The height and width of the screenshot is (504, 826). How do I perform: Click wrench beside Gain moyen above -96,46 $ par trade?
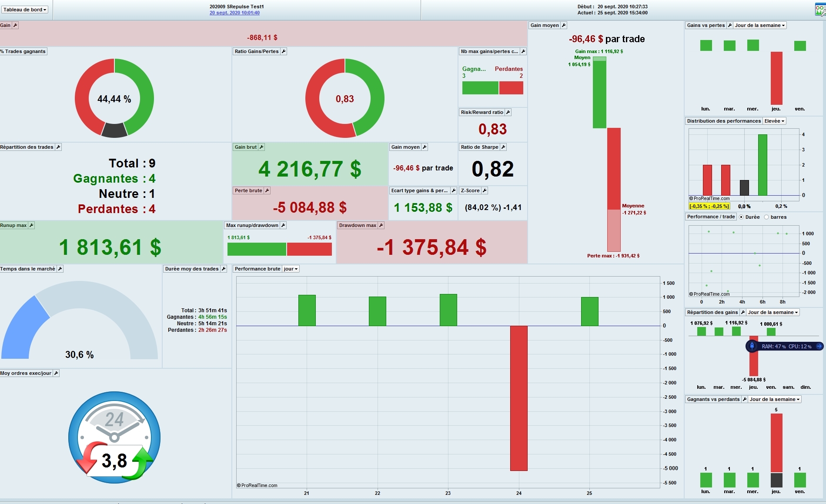point(425,147)
